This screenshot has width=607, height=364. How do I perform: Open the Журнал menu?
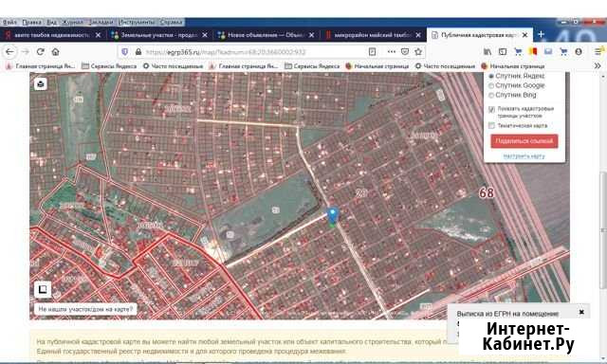tap(72, 22)
